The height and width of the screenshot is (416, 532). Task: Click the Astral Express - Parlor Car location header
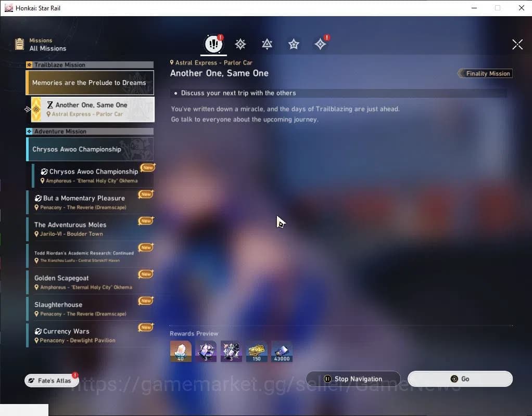tap(211, 63)
